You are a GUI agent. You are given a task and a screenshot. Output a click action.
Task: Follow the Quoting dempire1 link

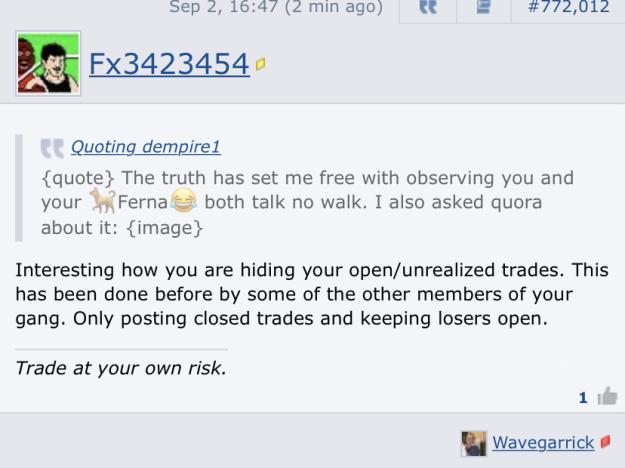[145, 147]
